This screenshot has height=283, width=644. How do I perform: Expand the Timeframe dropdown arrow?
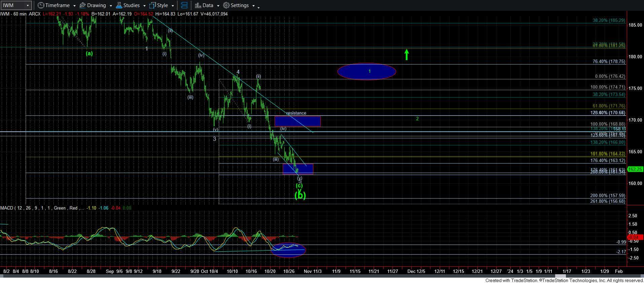click(x=74, y=6)
